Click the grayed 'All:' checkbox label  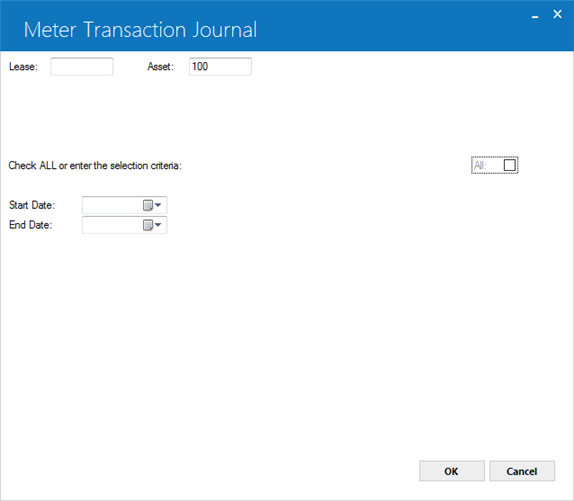coord(480,165)
